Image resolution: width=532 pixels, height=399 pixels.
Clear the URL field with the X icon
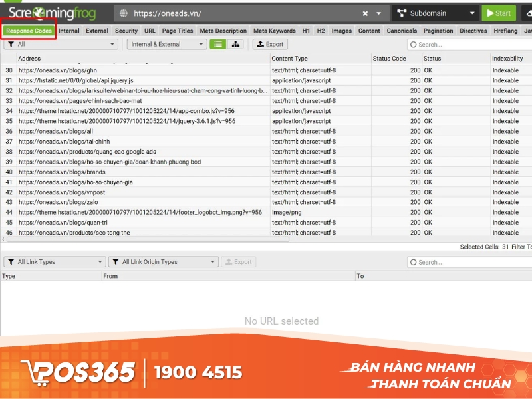pyautogui.click(x=366, y=13)
